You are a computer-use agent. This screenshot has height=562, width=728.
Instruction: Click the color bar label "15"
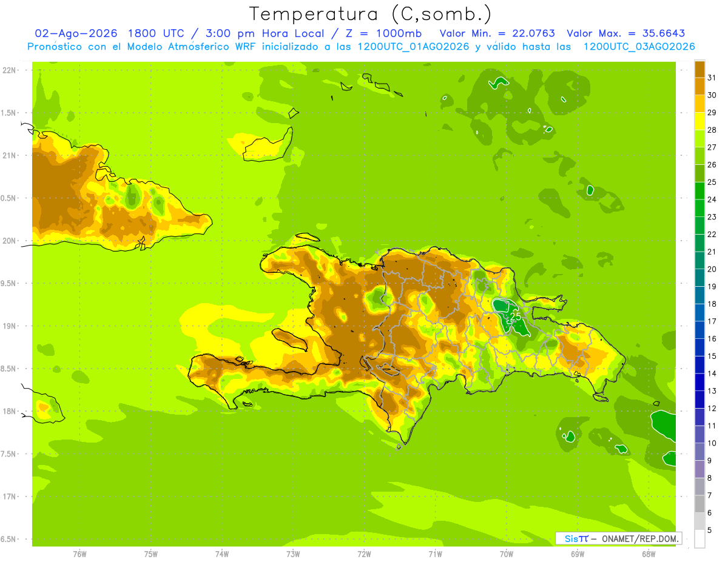712,356
